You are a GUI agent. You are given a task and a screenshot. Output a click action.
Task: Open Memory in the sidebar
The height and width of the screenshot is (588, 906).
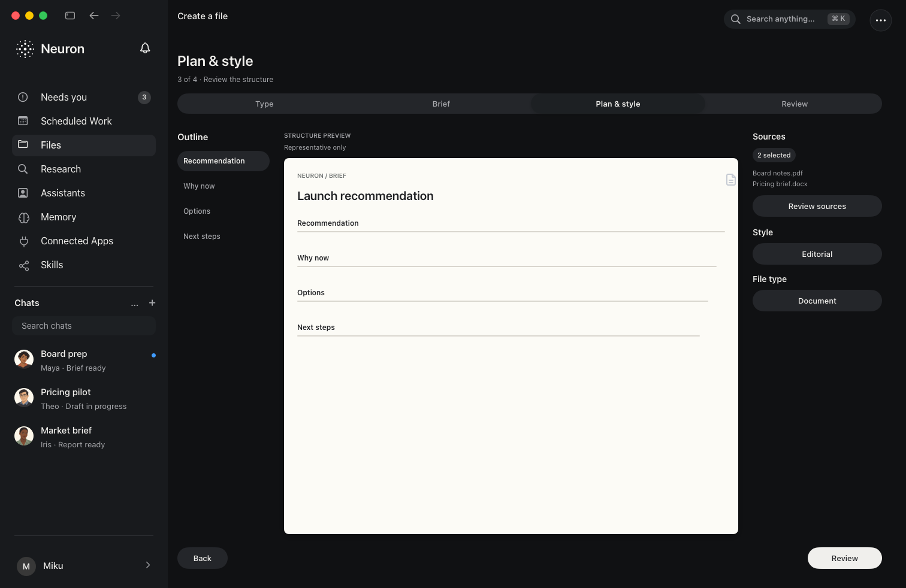pyautogui.click(x=84, y=217)
